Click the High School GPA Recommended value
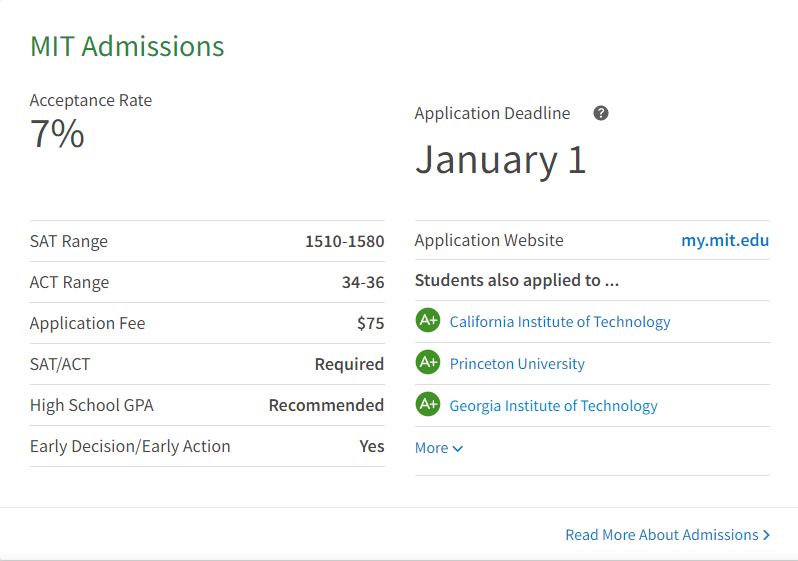Viewport: 798px width, 561px height. pos(326,405)
